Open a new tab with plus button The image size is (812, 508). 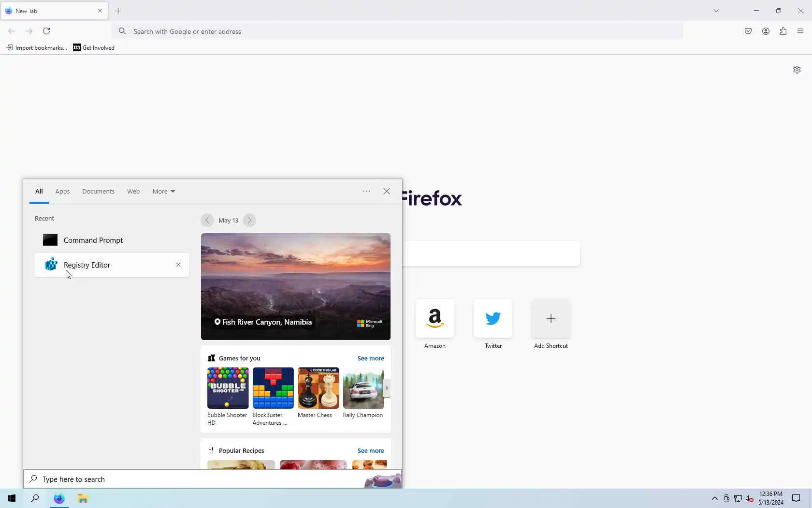[x=118, y=11]
